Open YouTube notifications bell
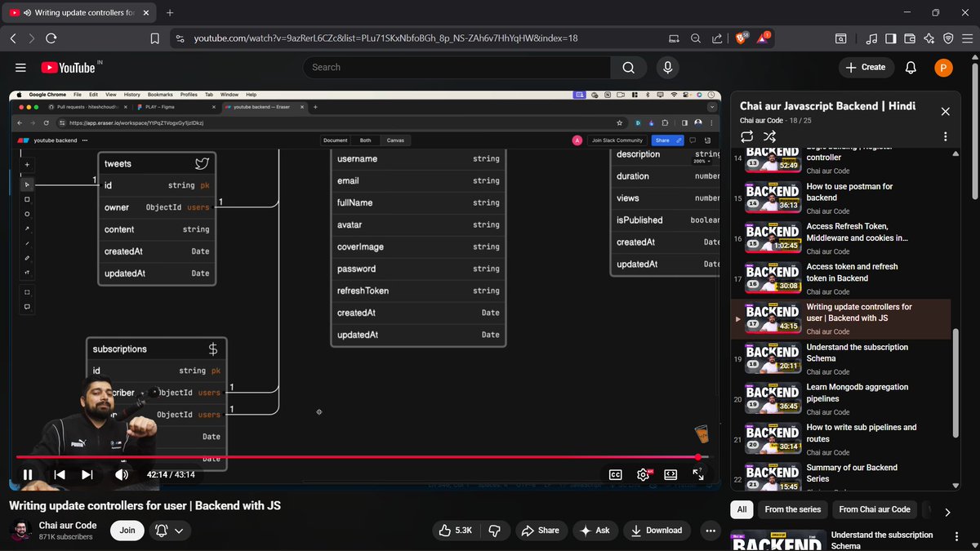The width and height of the screenshot is (980, 551). coord(911,67)
